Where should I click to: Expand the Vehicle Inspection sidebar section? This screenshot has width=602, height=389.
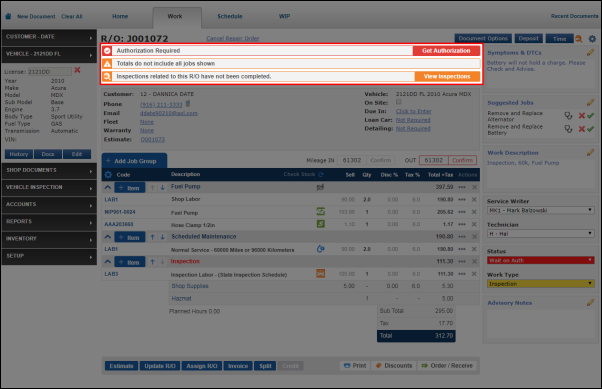(49, 187)
